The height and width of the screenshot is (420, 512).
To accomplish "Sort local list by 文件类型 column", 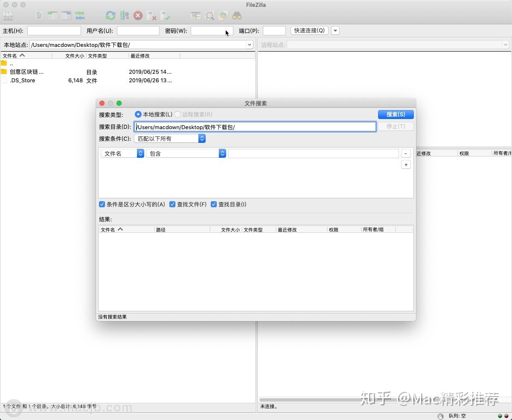I will pyautogui.click(x=107, y=55).
